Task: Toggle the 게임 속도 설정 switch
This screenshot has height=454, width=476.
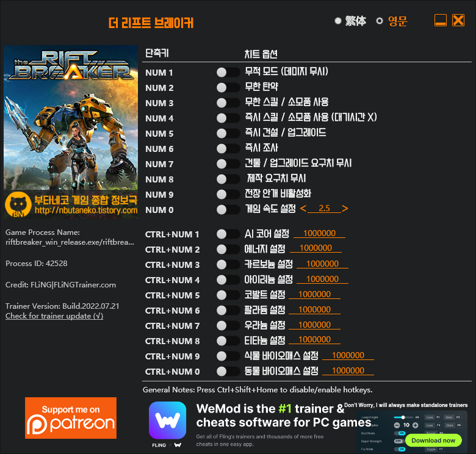Action: 228,209
